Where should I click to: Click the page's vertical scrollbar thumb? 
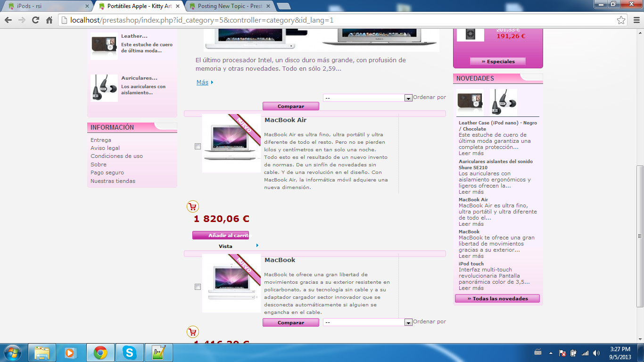point(640,236)
